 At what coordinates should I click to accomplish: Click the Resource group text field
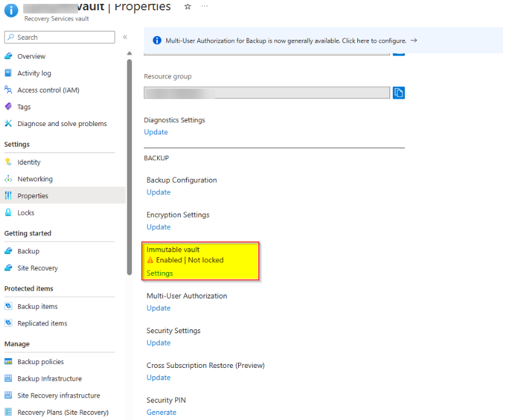pyautogui.click(x=267, y=93)
